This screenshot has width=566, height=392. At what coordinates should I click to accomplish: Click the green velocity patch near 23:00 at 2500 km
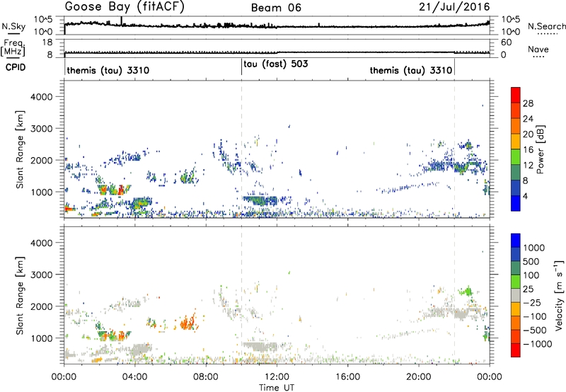(x=467, y=291)
